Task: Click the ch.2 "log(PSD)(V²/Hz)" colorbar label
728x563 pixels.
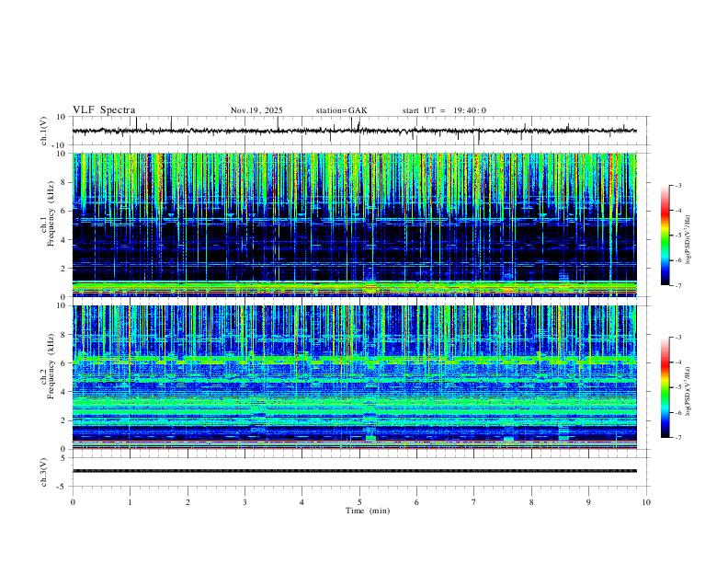Action: click(688, 391)
